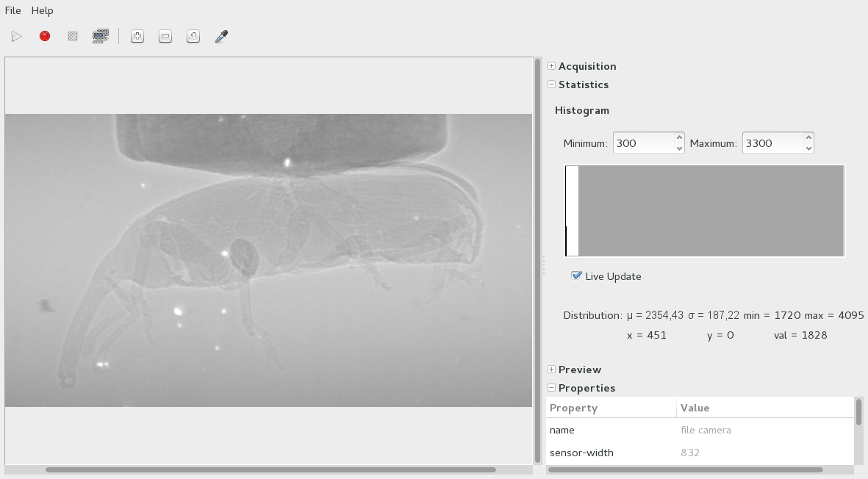Select the color picker eyedropper tool
Viewport: 868px width, 479px height.
click(x=221, y=36)
